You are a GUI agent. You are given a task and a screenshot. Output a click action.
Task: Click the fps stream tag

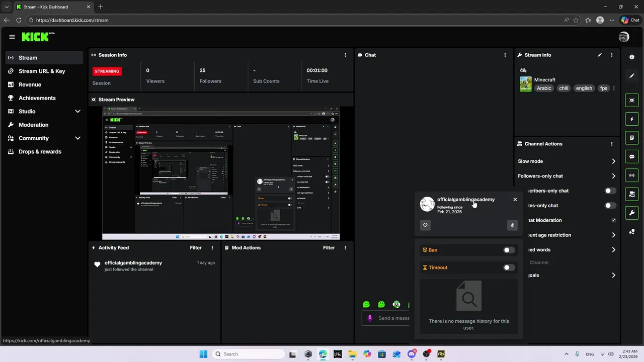click(x=604, y=88)
